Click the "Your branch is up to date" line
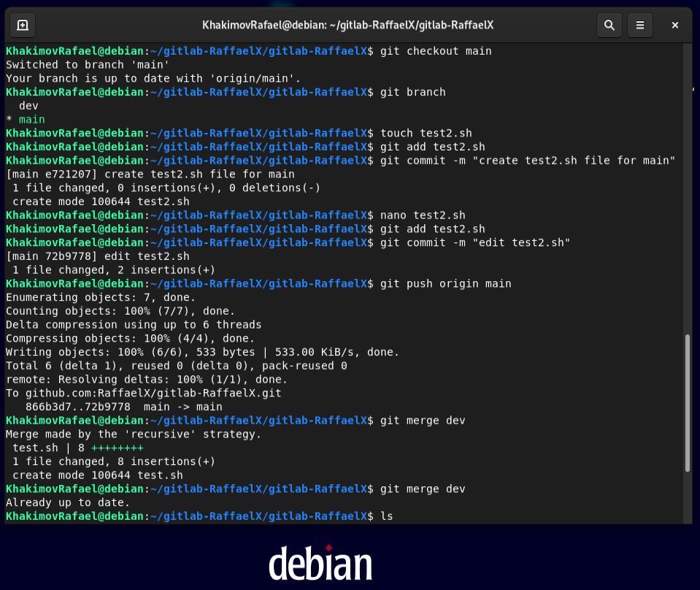This screenshot has width=700, height=590. 153,79
